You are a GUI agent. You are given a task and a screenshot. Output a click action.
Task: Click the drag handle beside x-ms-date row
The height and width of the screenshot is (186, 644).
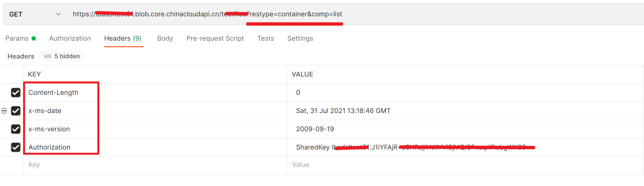tap(4, 111)
